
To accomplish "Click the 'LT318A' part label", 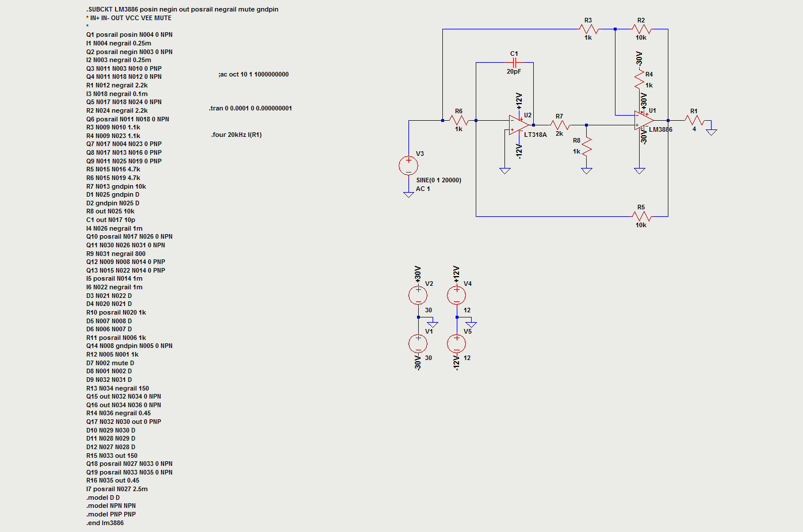I will (536, 135).
